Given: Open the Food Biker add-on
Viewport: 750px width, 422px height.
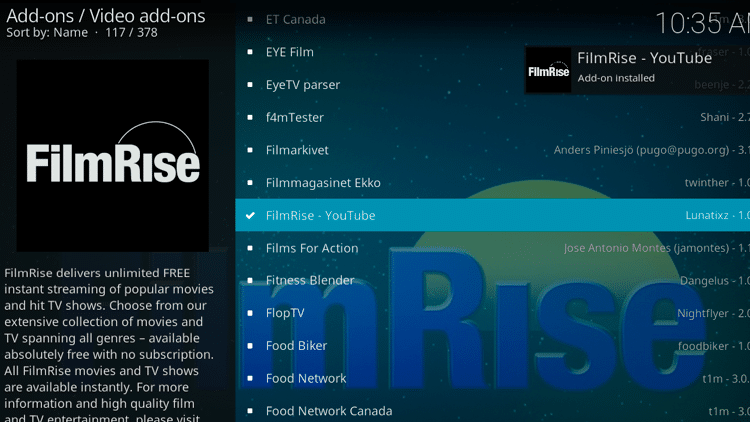Looking at the screenshot, I should (296, 346).
